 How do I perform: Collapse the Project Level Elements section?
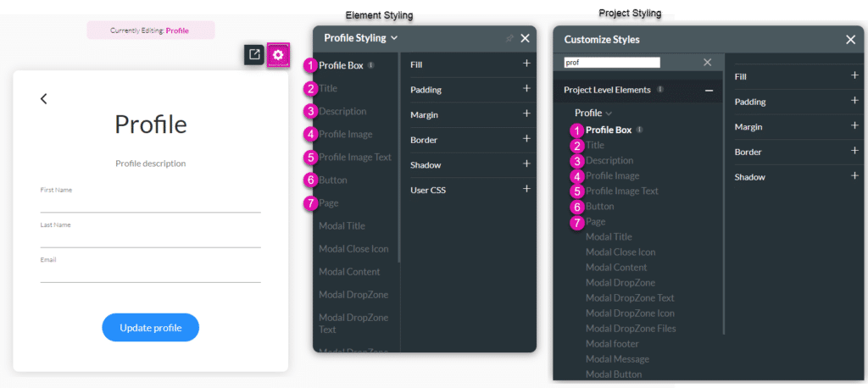point(709,90)
